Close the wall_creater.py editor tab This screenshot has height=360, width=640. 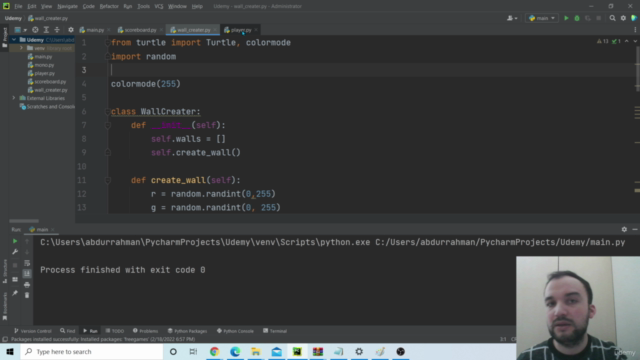215,30
